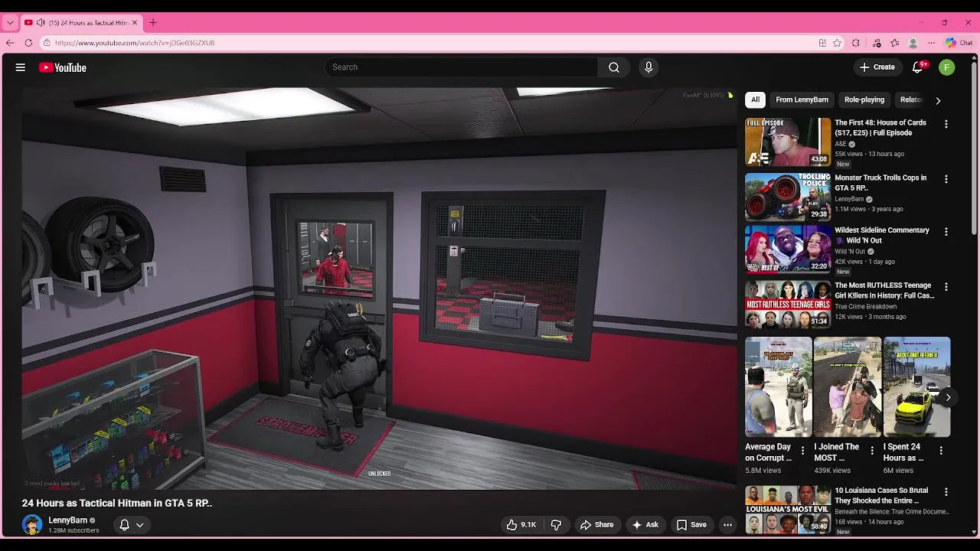The height and width of the screenshot is (551, 980).
Task: Switch to the '24 Hours as Tactical Hitman' browser tab
Action: pos(80,23)
